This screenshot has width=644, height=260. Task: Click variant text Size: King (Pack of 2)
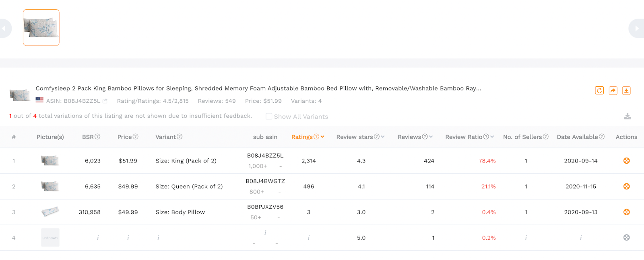point(186,161)
